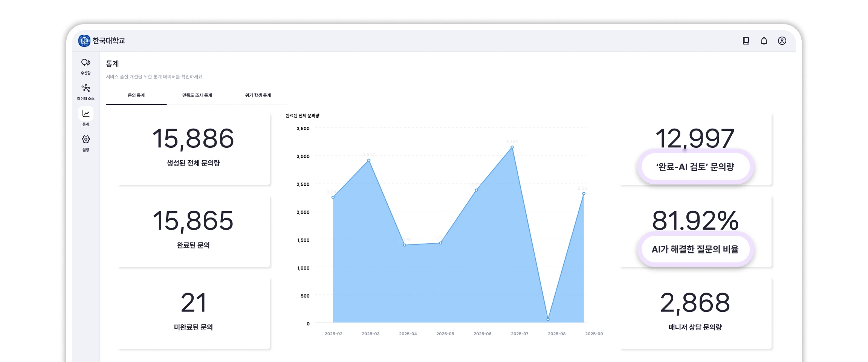This screenshot has height=362, width=868.
Task: Open the 데이터 소스 sidebar icon
Action: [86, 88]
